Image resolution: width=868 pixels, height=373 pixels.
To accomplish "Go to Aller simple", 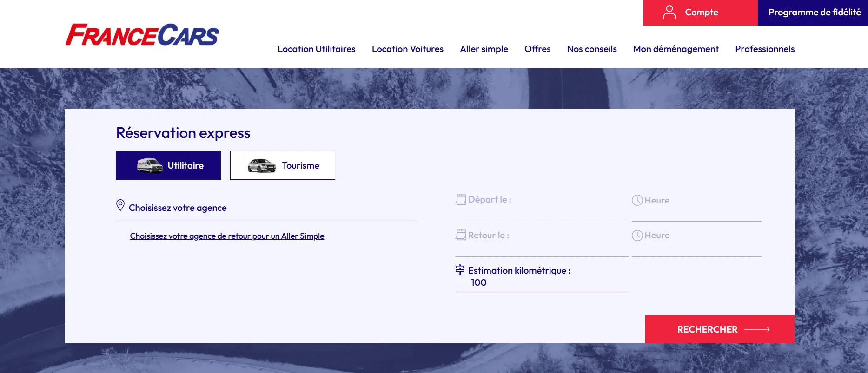I will tap(484, 49).
